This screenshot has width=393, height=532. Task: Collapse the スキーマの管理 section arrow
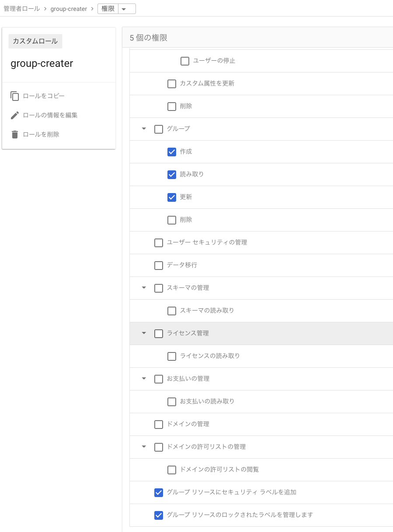(x=144, y=288)
